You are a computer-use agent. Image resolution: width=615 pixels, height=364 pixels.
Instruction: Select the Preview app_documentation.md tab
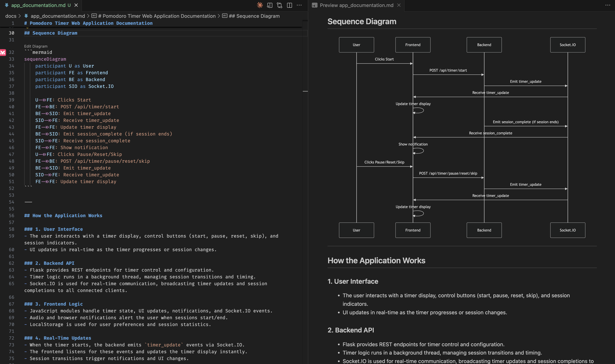(356, 5)
